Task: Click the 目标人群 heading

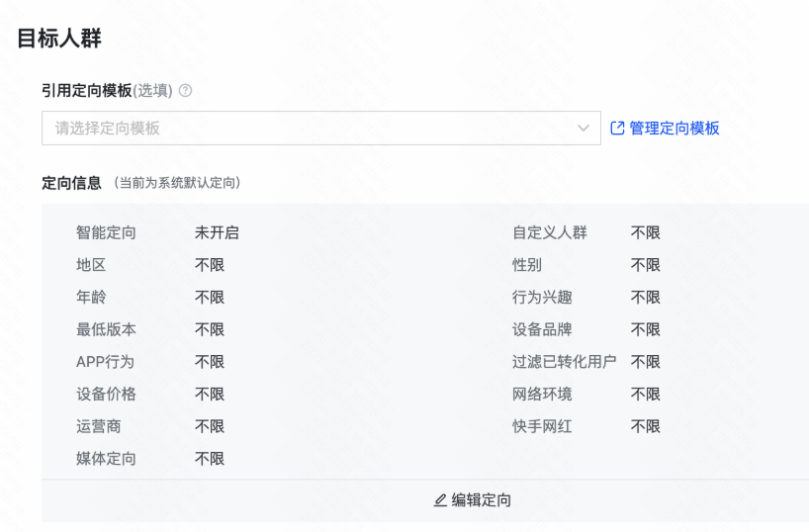Action: pyautogui.click(x=59, y=39)
